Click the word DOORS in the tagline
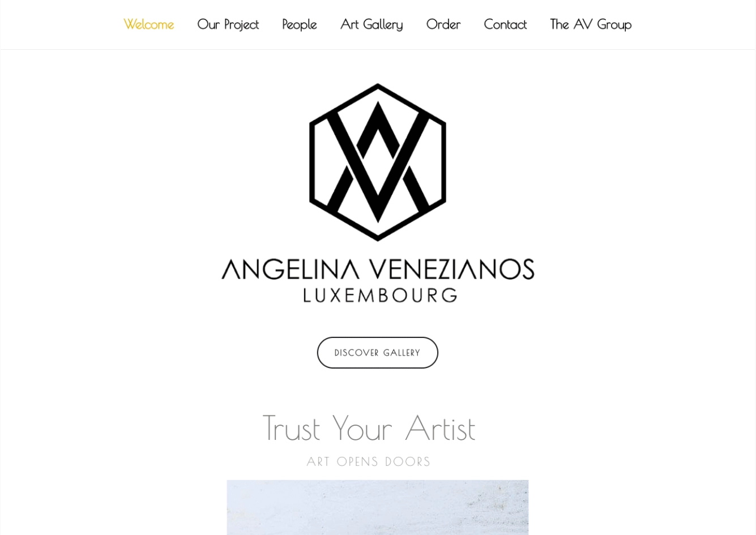Screen dimensions: 756x535 coord(408,462)
